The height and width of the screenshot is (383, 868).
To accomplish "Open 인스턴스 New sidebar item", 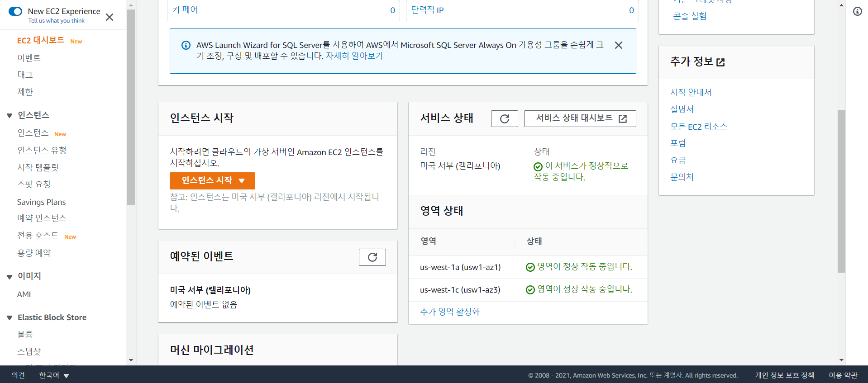I will tap(33, 133).
